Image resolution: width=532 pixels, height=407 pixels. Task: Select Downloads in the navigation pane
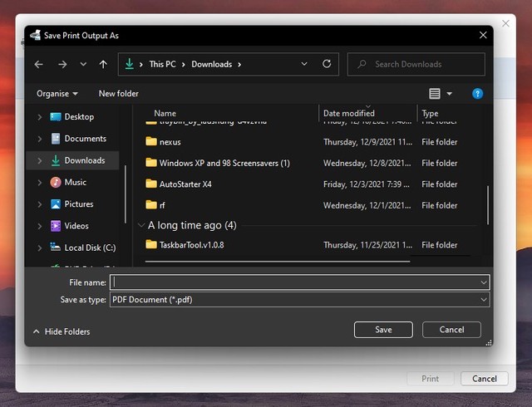(x=85, y=160)
